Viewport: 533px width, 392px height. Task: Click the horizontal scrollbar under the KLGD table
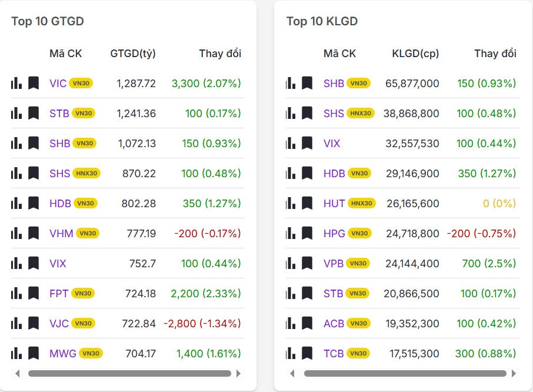(x=406, y=373)
